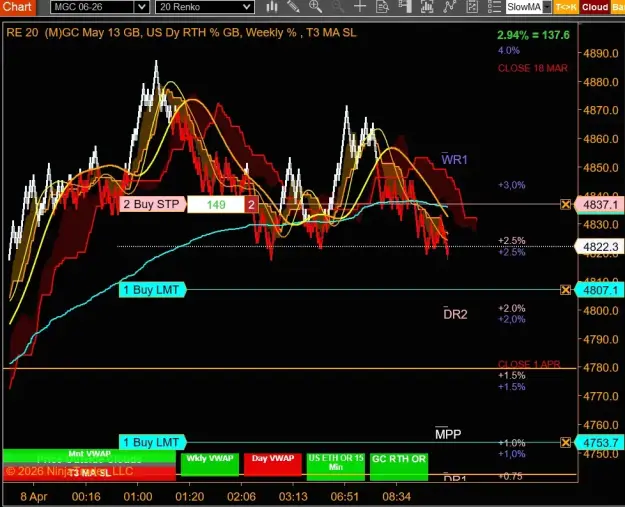
Task: Click the greyed zoom out magnifier icon
Action: point(338,7)
